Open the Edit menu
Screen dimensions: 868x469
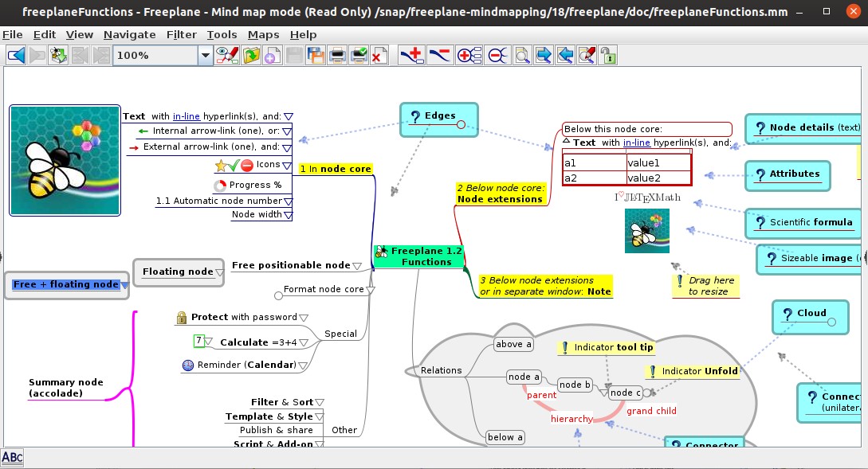pyautogui.click(x=45, y=34)
